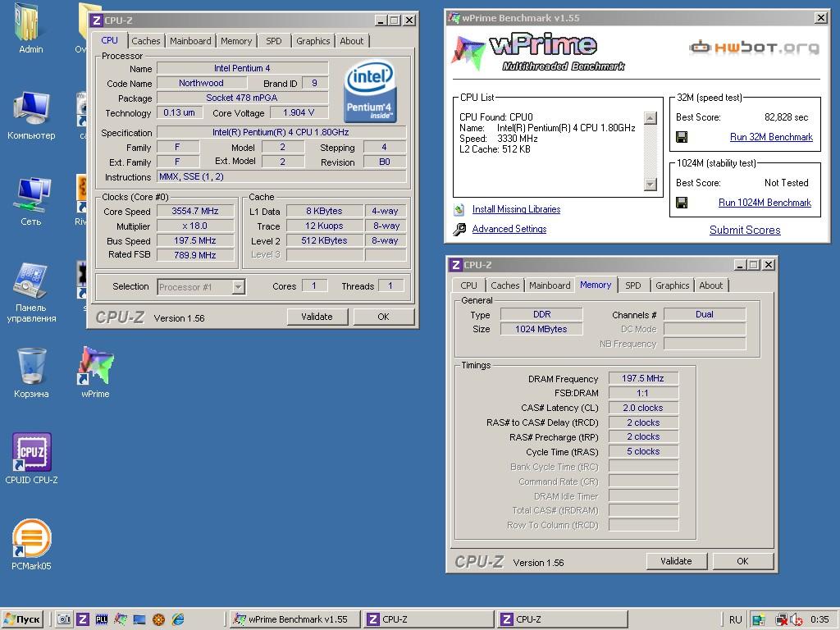The image size is (840, 630).
Task: Select About tab in the Memory CPU-Z window
Action: coord(711,285)
